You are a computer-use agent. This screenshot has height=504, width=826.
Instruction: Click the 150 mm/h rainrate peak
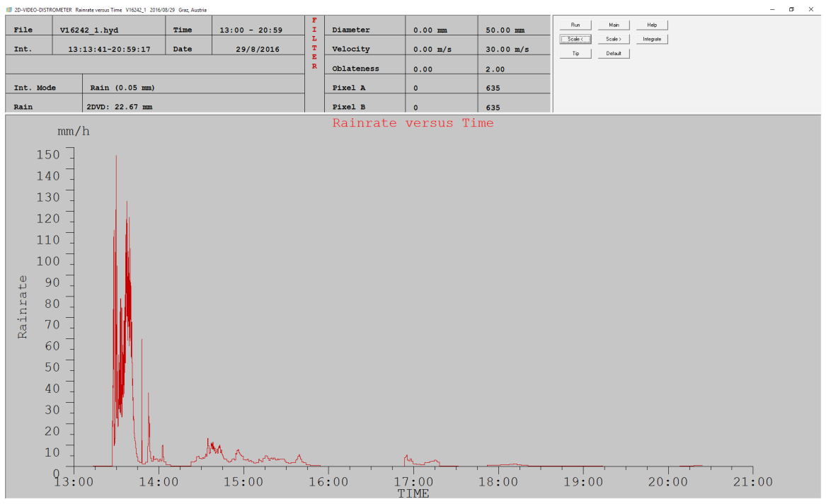tap(116, 156)
